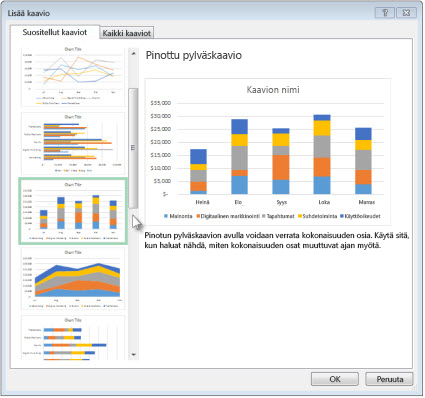This screenshot has width=425, height=398.
Task: Click the chart list scrollbar thumb
Action: tap(133, 148)
